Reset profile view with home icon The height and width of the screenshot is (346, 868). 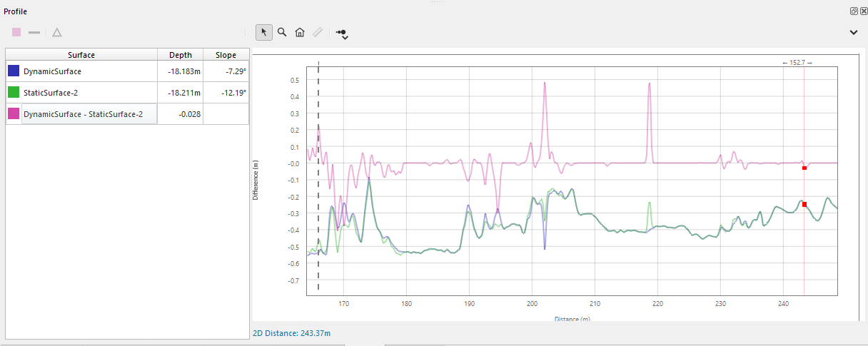click(300, 32)
